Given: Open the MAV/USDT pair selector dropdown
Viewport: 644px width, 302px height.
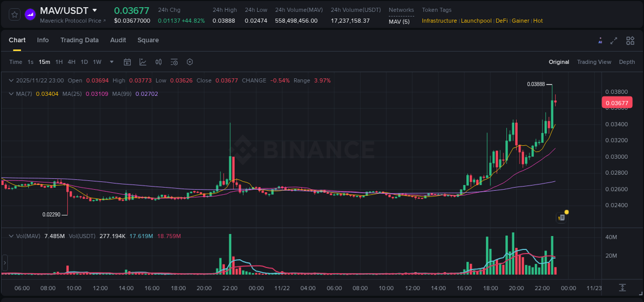Looking at the screenshot, I should click(94, 10).
